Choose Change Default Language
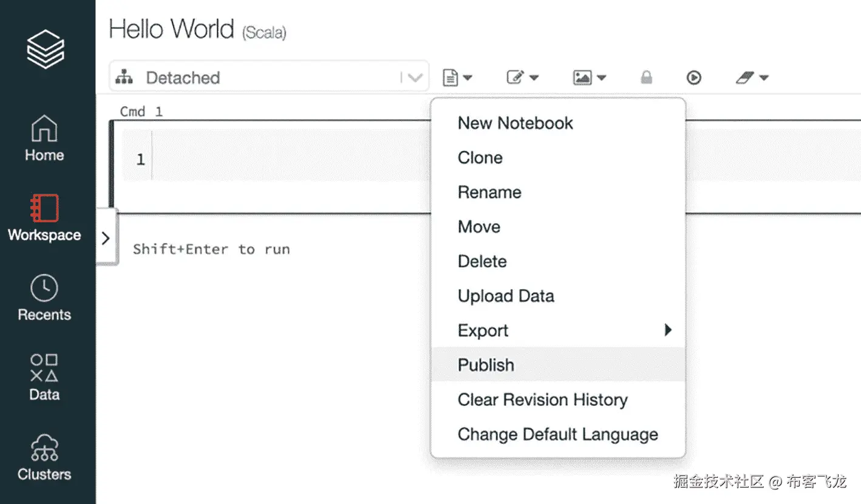Viewport: 861px width, 504px height. (x=557, y=434)
